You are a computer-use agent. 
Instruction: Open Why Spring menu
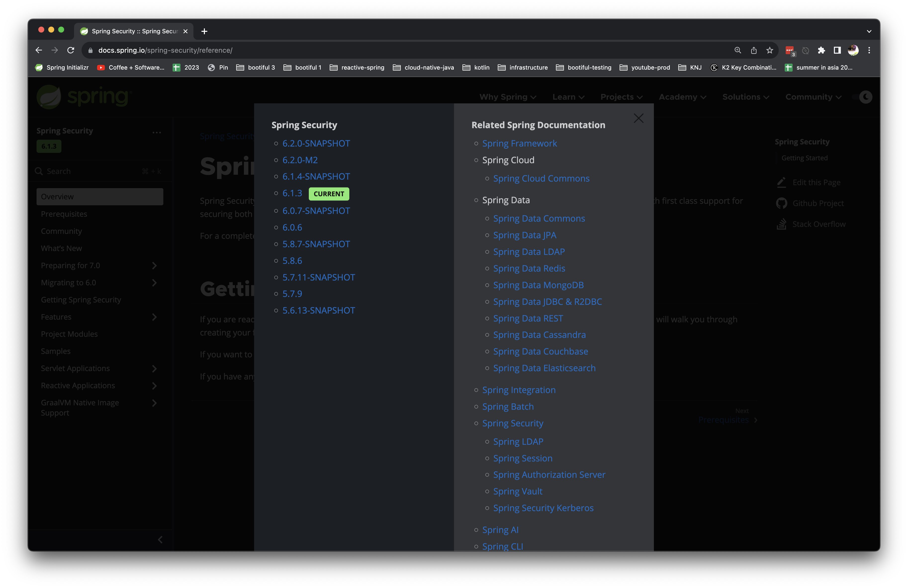508,97
